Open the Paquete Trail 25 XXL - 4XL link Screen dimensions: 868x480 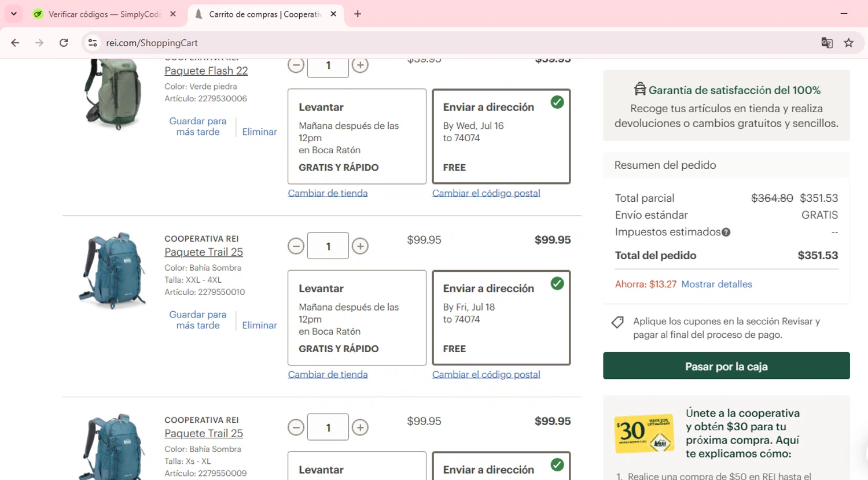pyautogui.click(x=204, y=252)
